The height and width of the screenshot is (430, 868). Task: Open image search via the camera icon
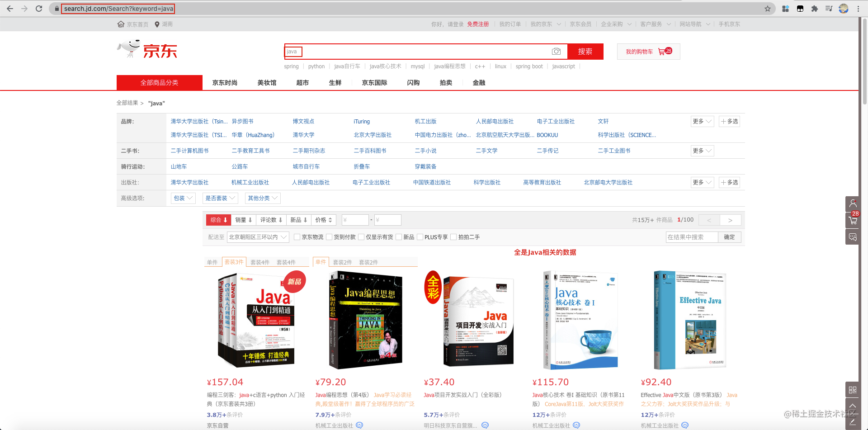click(x=557, y=52)
